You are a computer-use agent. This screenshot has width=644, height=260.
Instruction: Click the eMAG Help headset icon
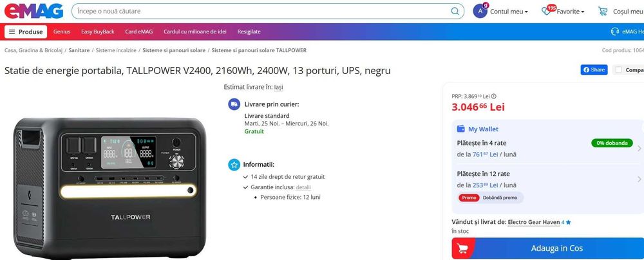pos(615,32)
